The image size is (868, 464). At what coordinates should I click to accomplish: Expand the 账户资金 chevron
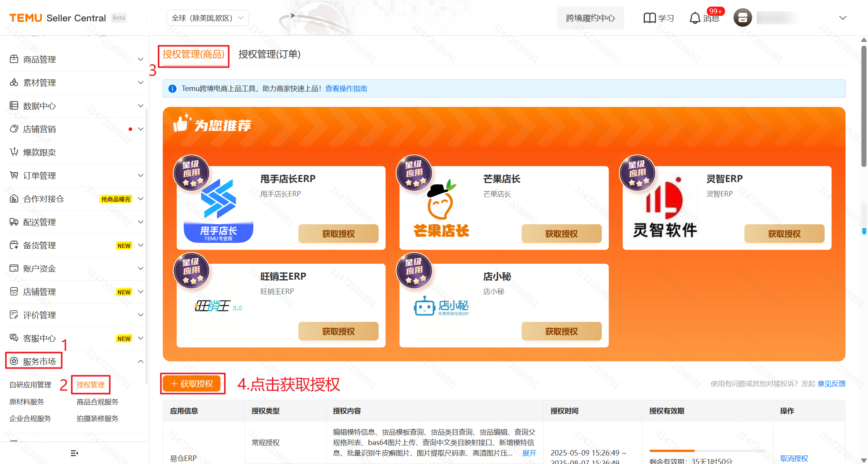[141, 268]
